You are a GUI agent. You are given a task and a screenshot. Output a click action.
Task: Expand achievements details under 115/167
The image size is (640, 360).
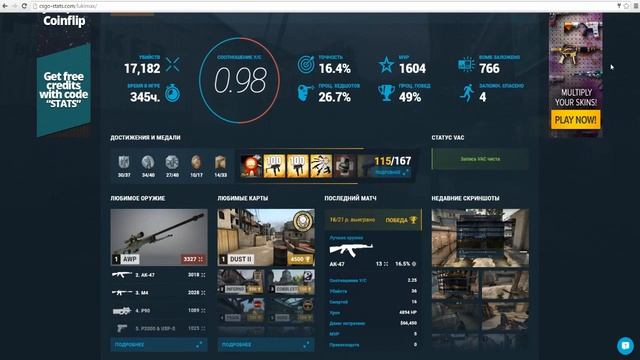click(x=392, y=173)
